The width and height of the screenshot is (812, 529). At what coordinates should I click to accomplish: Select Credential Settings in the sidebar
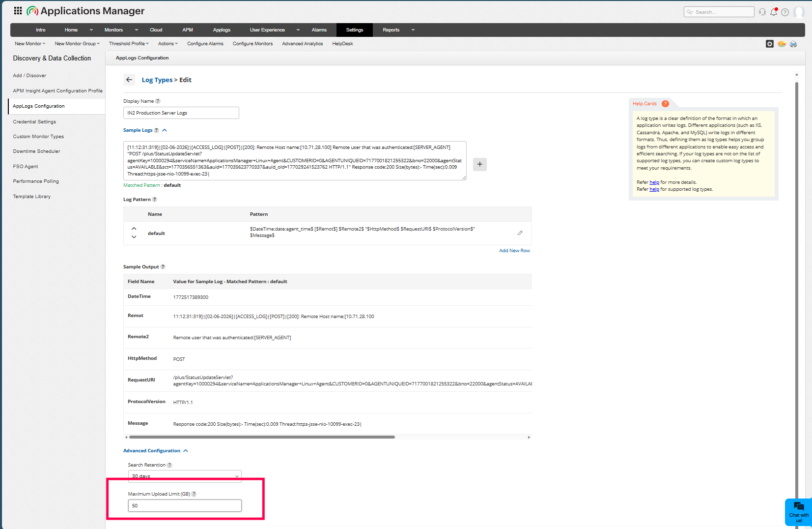(x=34, y=121)
